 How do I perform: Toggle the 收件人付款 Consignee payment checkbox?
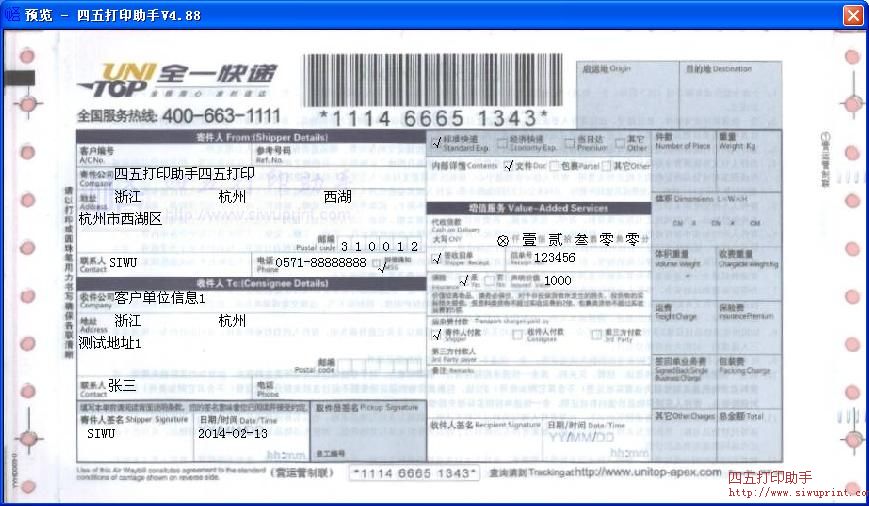point(518,334)
